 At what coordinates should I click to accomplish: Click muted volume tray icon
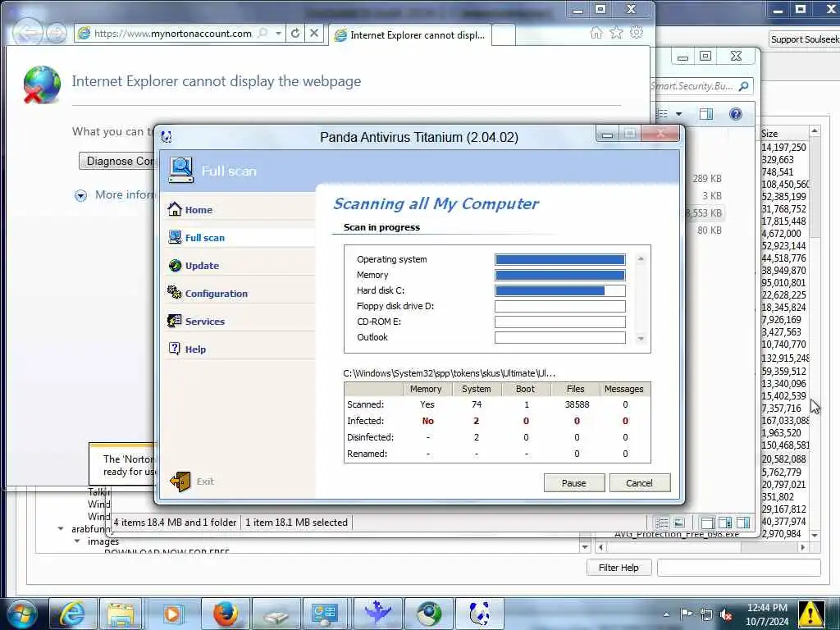coord(726,615)
